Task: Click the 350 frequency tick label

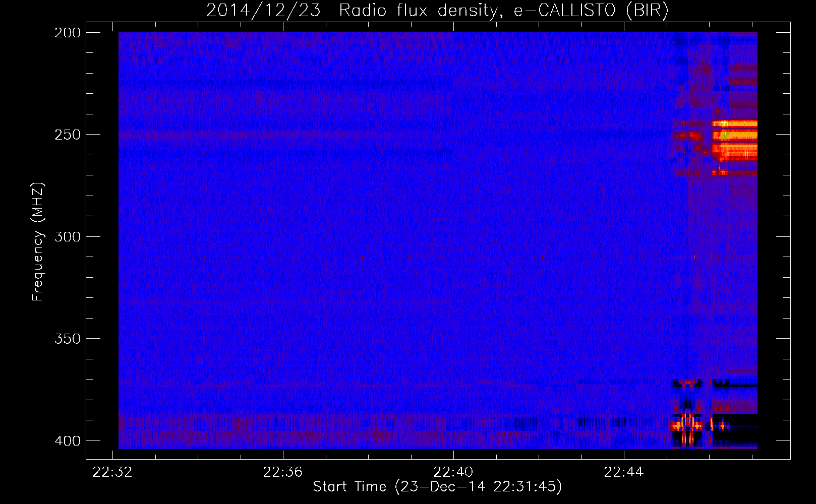Action: click(68, 339)
